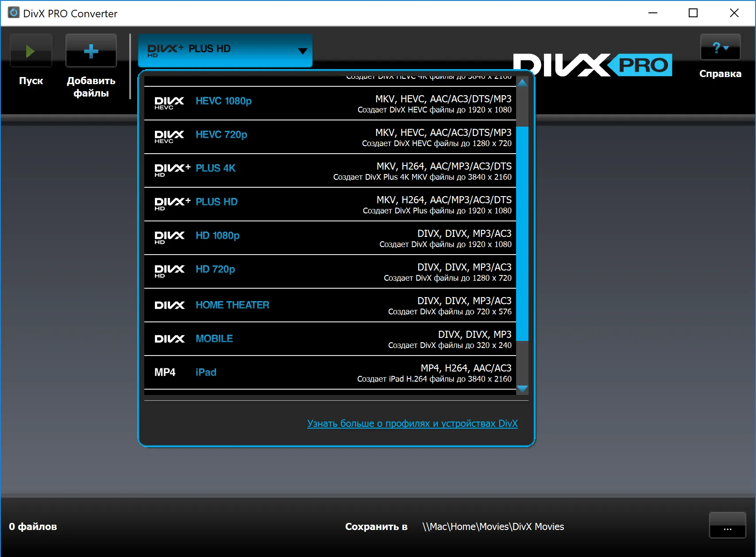
Task: Click the DivX logo beside HOME THEATER
Action: point(169,305)
